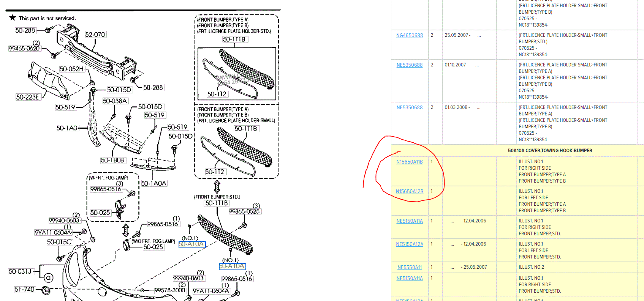Viewport: 644px width, 301px height.
Task: Select the 50-015D label below 50-052H
Action: click(x=119, y=90)
